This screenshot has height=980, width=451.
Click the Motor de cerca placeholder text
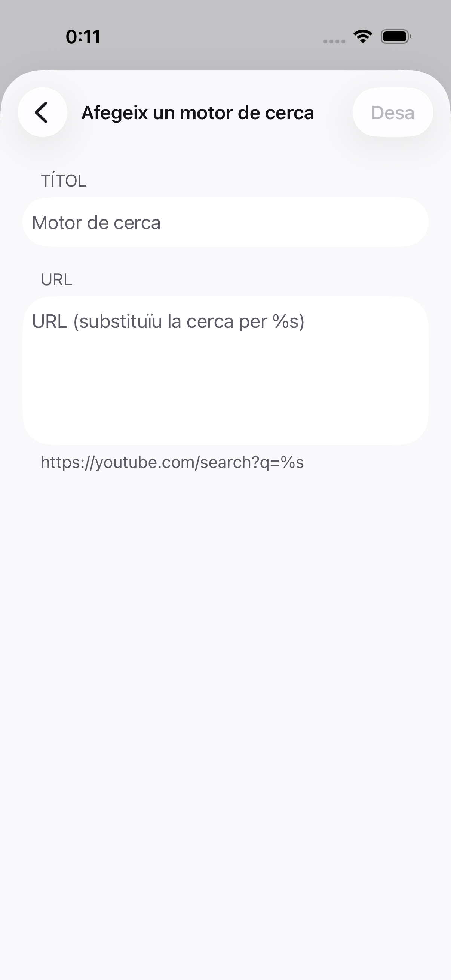tap(96, 222)
